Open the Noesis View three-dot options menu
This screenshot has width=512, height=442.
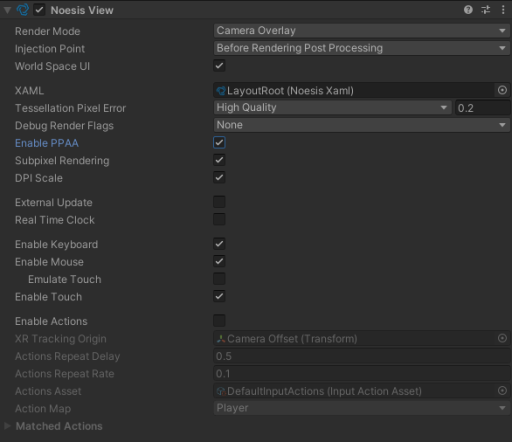pyautogui.click(x=503, y=10)
